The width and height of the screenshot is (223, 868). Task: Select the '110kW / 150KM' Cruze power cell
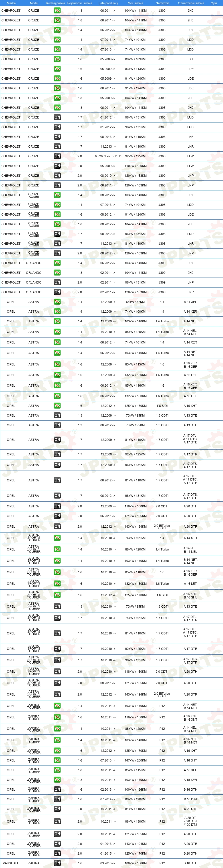[135, 166]
